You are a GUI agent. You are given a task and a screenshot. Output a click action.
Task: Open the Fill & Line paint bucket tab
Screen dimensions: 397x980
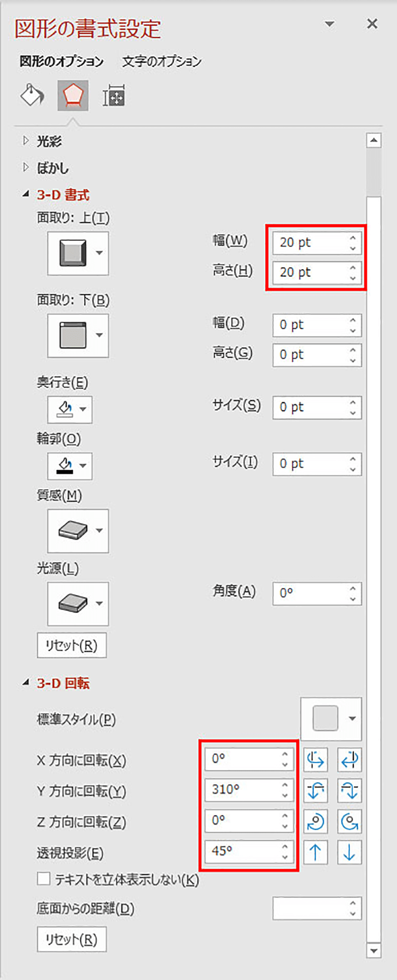tap(32, 95)
